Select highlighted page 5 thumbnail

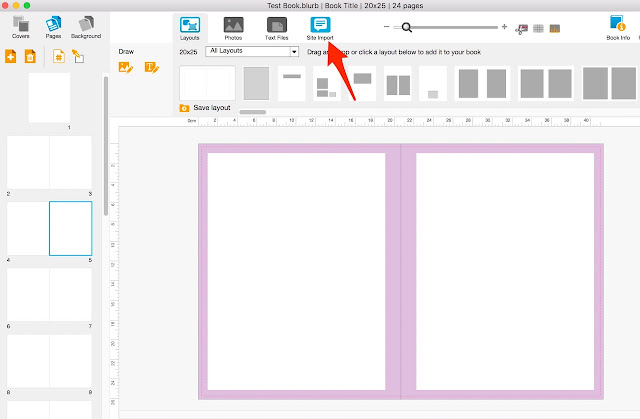pos(71,228)
